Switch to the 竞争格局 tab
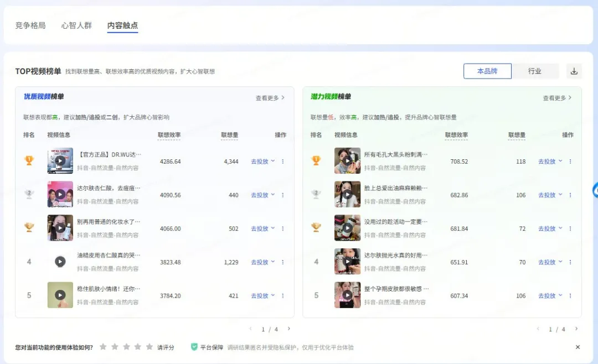The image size is (598, 364). pyautogui.click(x=30, y=25)
